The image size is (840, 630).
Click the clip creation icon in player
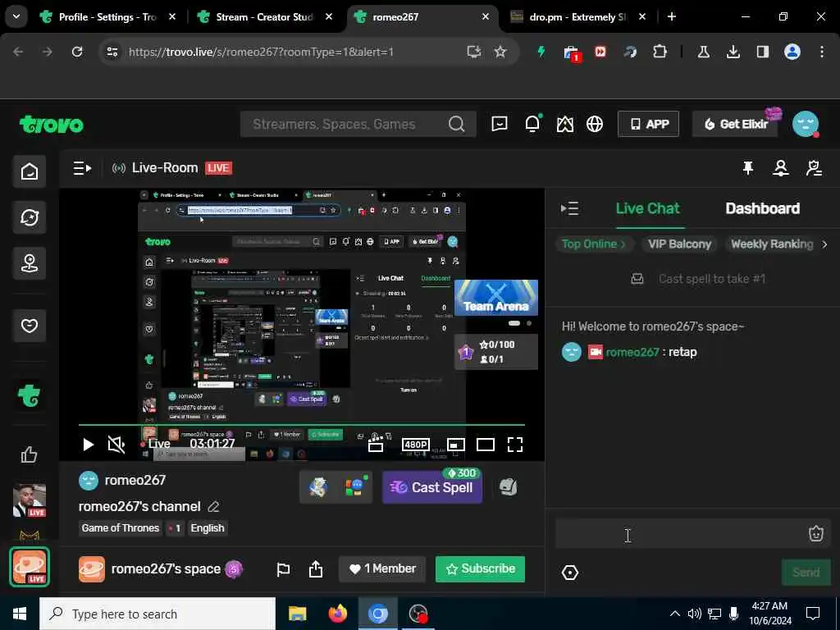376,444
